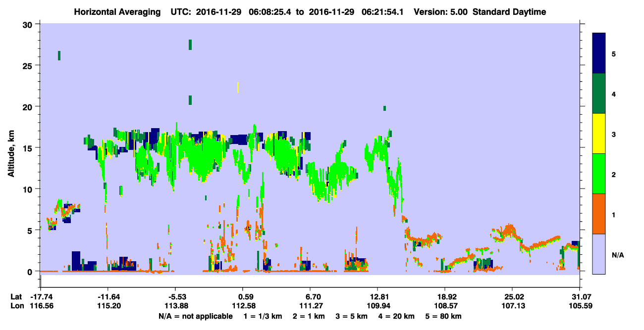The image size is (644, 330).
Task: Click latitude value -11.64
Action: [108, 297]
